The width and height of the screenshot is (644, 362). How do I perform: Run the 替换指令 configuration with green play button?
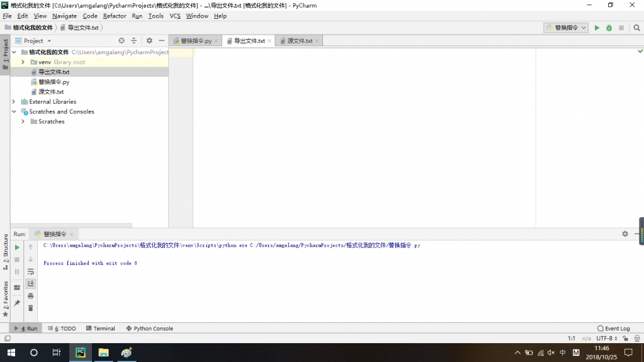point(597,28)
